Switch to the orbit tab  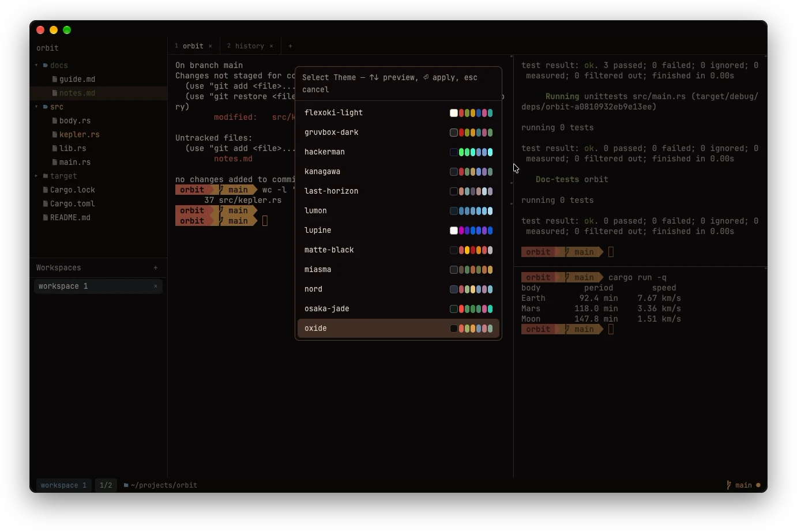(193, 46)
